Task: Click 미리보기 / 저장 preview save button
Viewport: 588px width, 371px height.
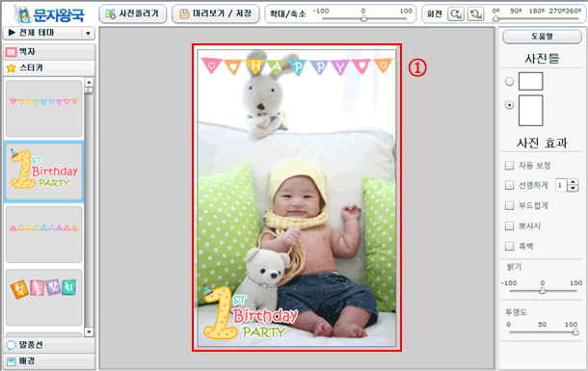Action: 216,13
